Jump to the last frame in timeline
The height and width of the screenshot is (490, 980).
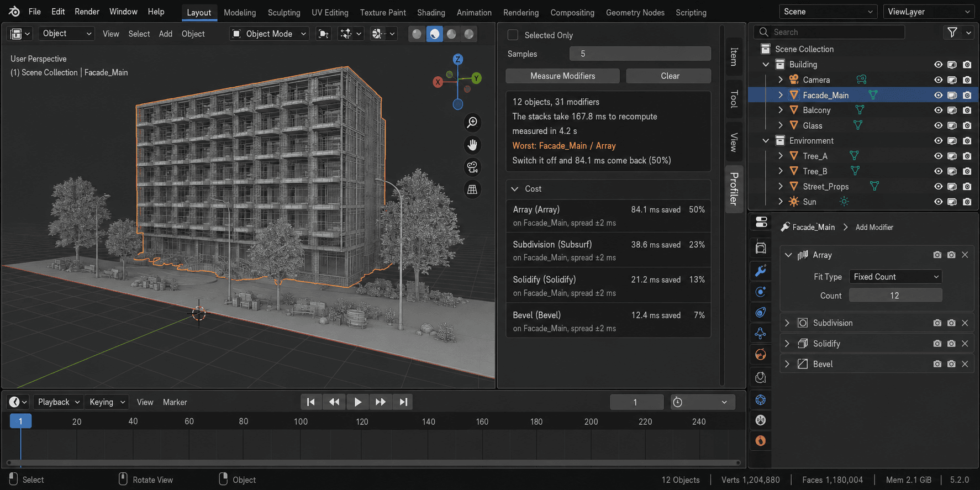404,402
